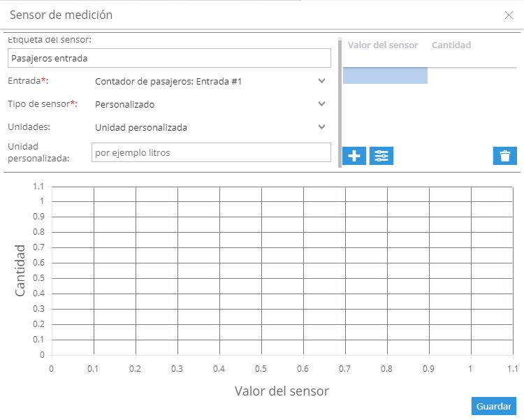Open calibration settings sliders icon

coord(381,156)
